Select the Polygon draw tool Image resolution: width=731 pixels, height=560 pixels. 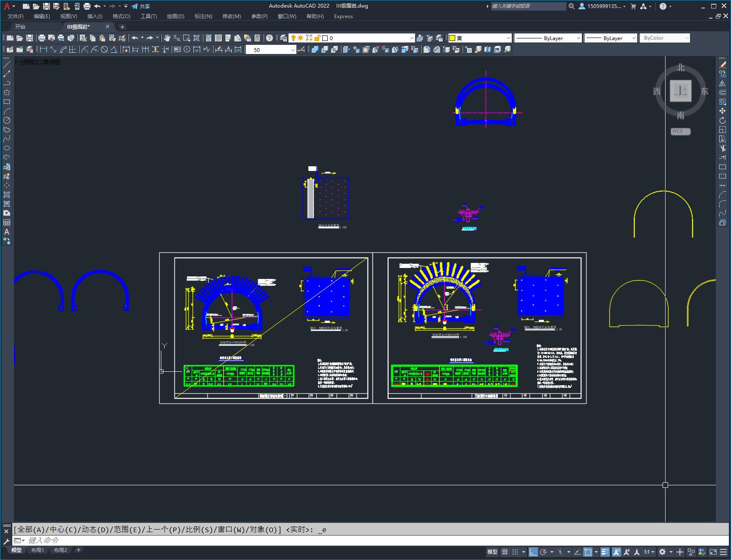pos(7,92)
